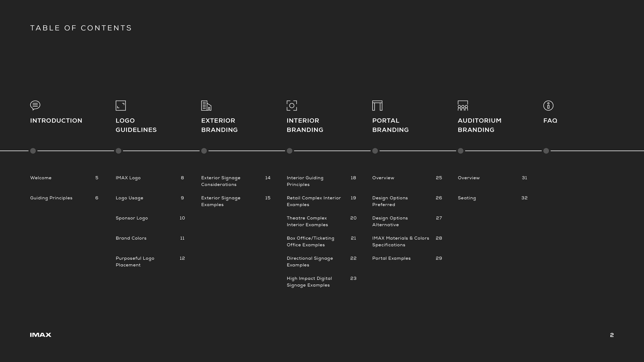Open the INTRODUCTION section heading
This screenshot has width=644, height=362.
tap(56, 120)
